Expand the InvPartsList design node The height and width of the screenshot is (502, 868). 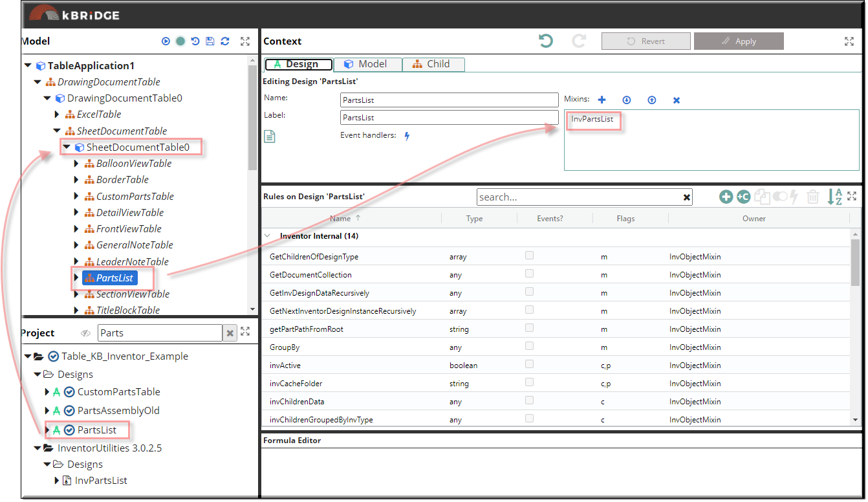pyautogui.click(x=57, y=481)
